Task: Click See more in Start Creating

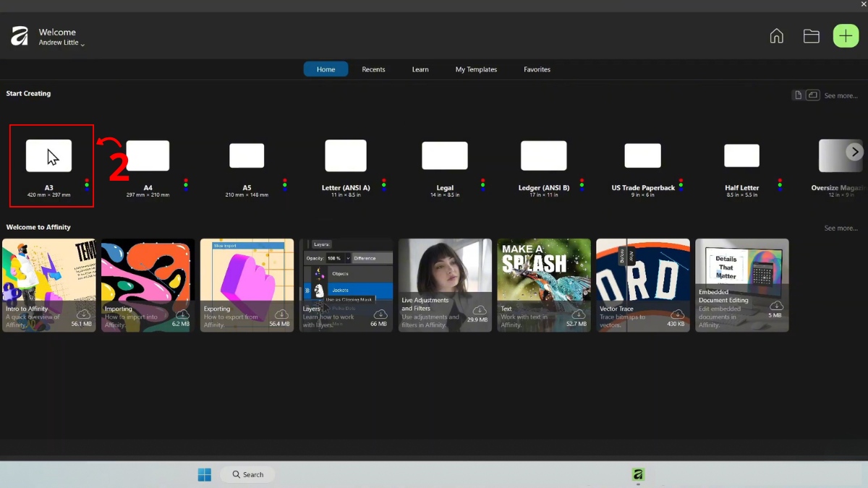Action: (841, 95)
